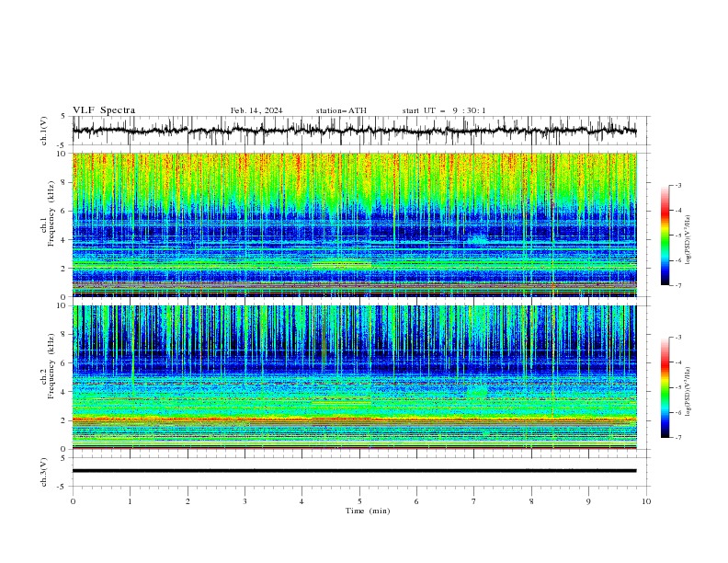Click the "ch.1(V)" waveform axis label
Viewport: 728px width, 563px height.
click(44, 131)
